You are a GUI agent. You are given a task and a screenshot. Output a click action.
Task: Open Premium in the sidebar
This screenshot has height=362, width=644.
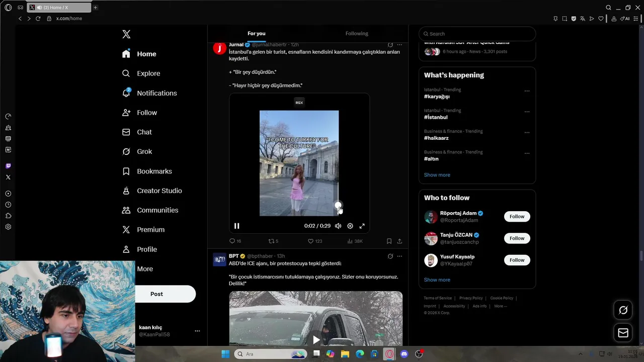tap(143, 230)
